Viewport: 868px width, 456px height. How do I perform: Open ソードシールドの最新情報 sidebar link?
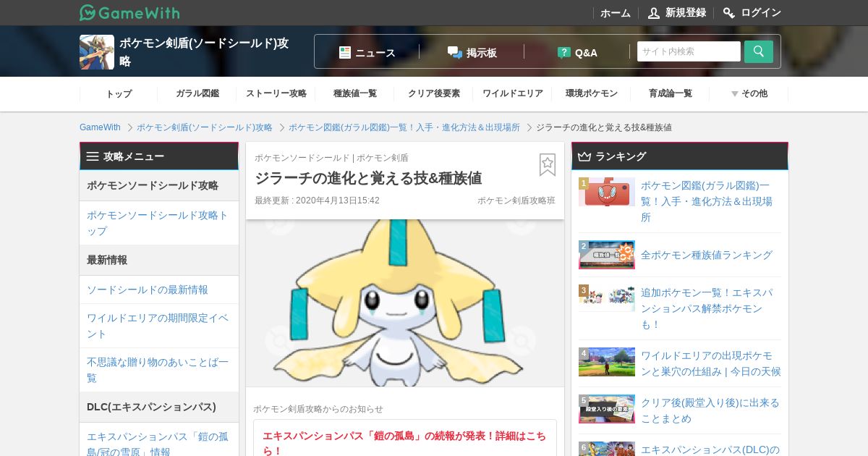148,290
